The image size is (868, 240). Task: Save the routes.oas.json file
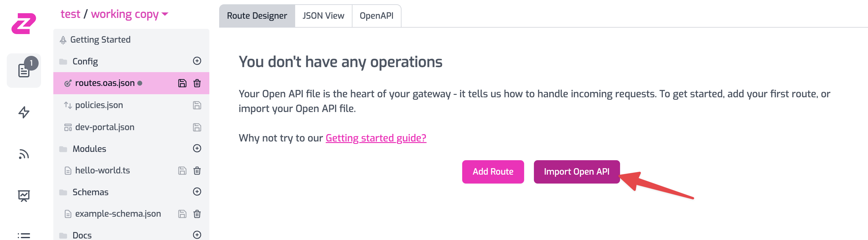(x=182, y=83)
